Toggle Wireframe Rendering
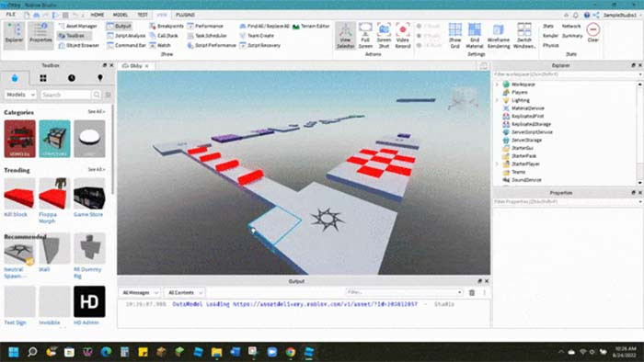 (x=499, y=36)
